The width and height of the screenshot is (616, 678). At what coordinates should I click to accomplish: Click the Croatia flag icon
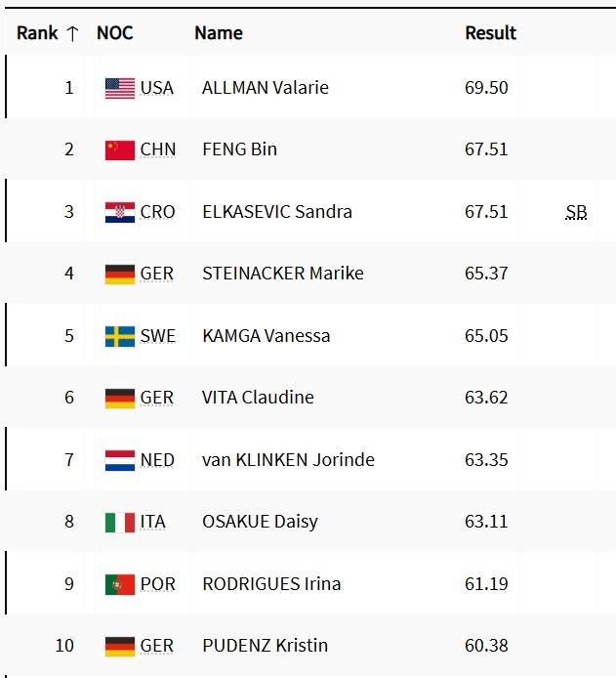click(x=119, y=212)
